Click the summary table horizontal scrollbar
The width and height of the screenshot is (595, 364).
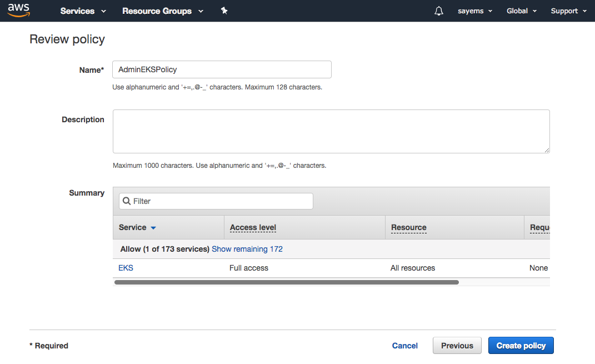[x=287, y=282]
